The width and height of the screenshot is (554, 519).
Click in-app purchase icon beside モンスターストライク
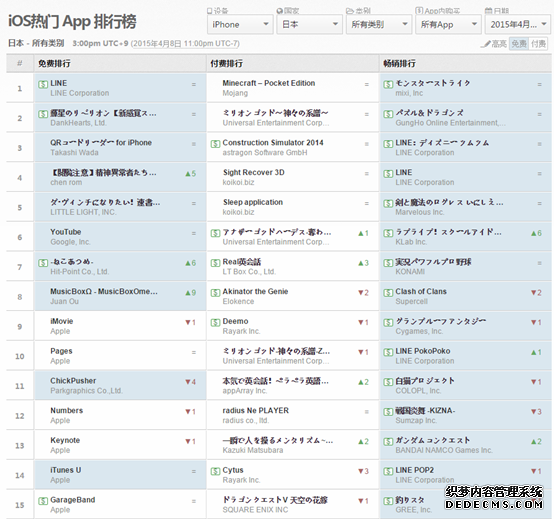coord(388,84)
